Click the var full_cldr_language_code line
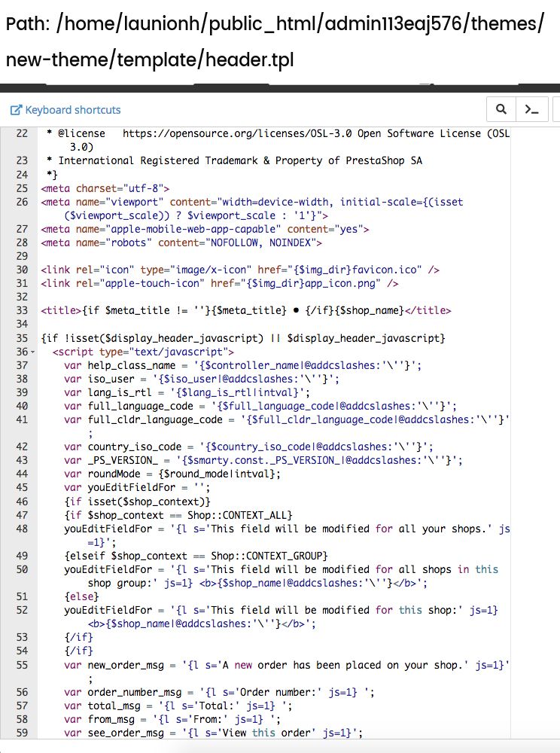The height and width of the screenshot is (753, 560). (x=287, y=426)
